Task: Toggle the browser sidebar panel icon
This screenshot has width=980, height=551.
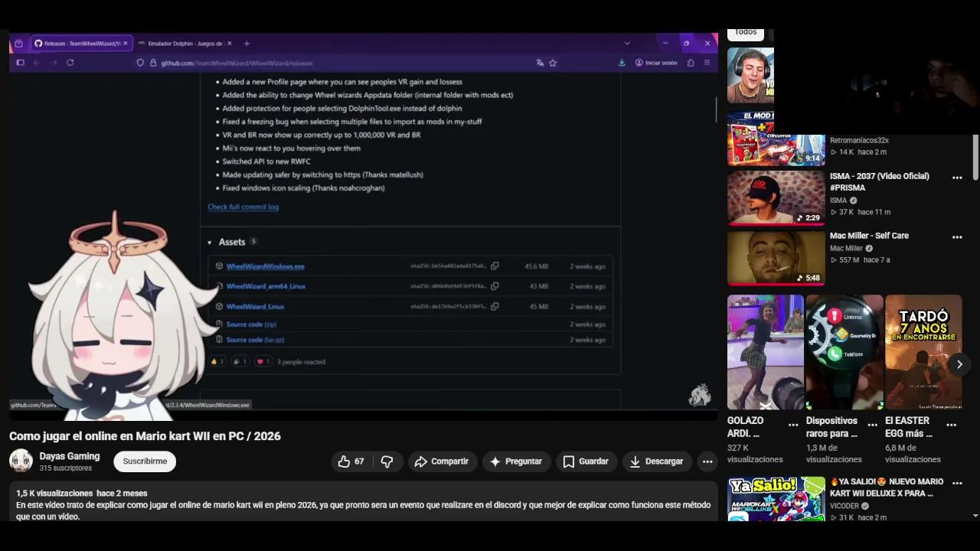Action: (x=20, y=63)
